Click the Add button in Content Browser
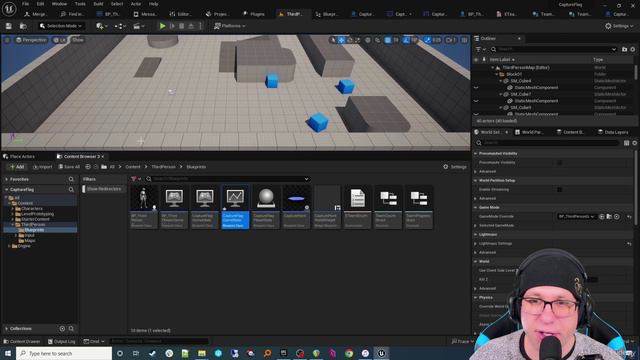Screen dimensions: 640x360 click(x=17, y=167)
